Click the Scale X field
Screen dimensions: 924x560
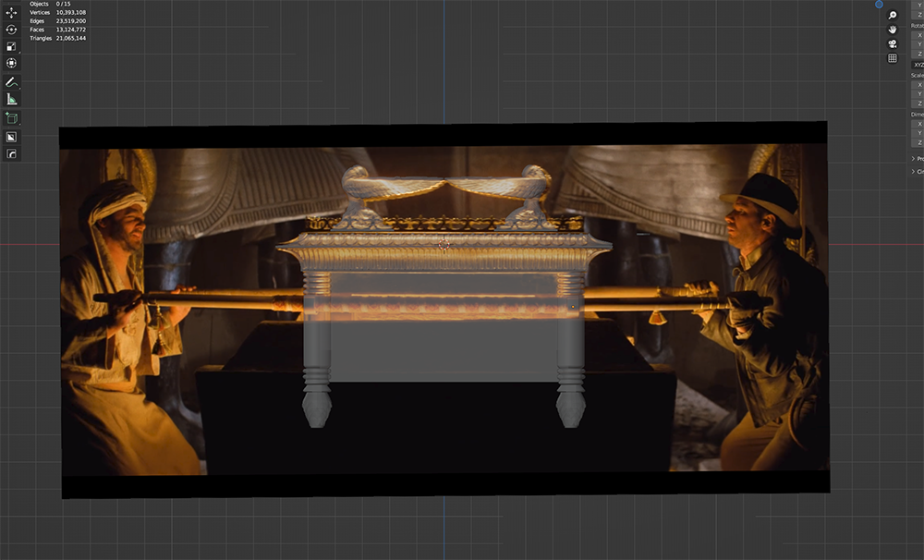pyautogui.click(x=918, y=85)
